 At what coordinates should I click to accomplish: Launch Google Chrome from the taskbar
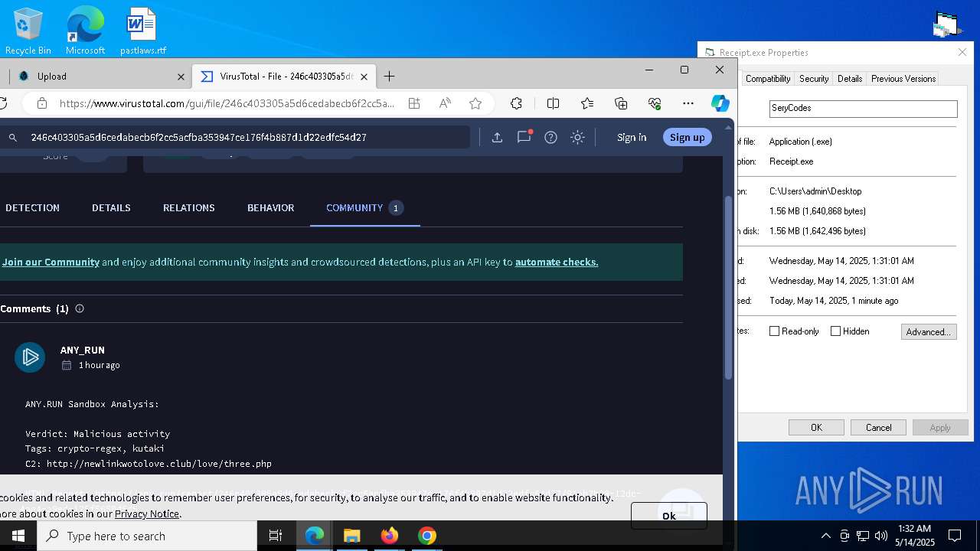pyautogui.click(x=427, y=536)
